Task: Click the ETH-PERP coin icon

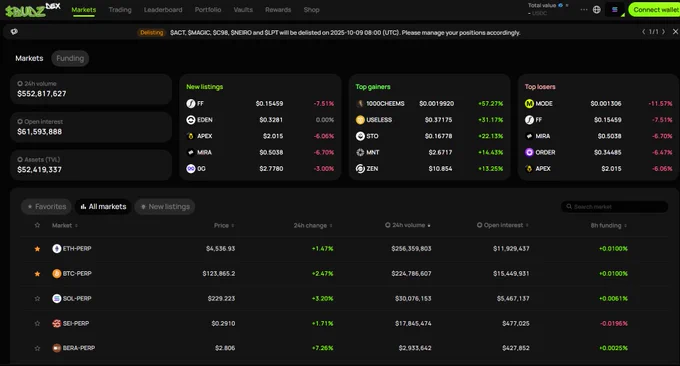Action: (x=56, y=248)
